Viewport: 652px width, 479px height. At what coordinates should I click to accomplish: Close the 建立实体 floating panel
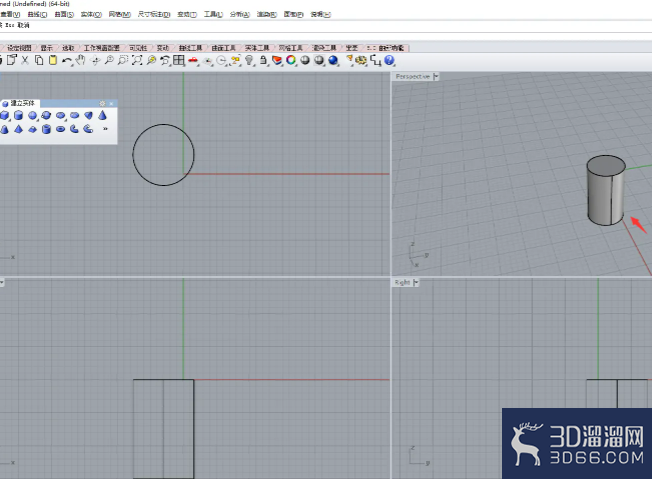[111, 104]
